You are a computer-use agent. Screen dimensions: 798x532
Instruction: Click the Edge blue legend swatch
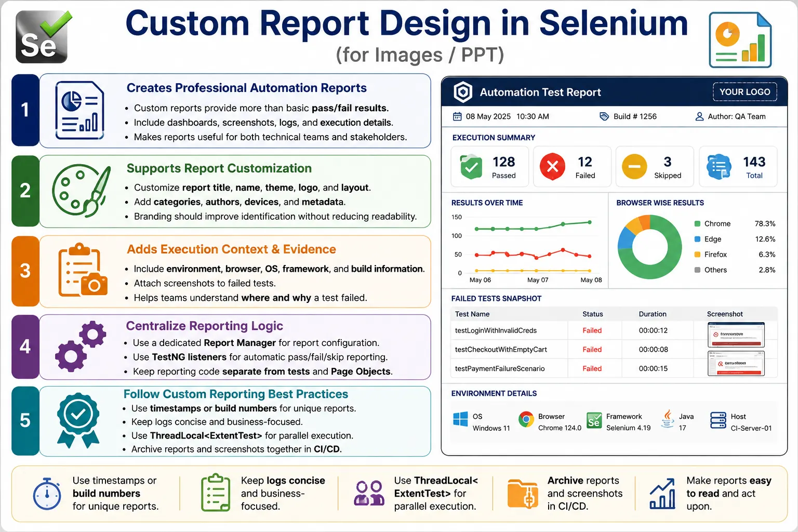pyautogui.click(x=698, y=239)
